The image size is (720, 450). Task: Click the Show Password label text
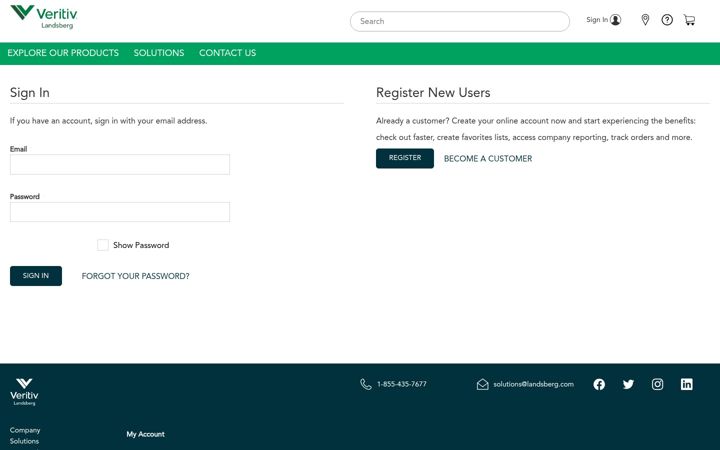[x=141, y=245]
